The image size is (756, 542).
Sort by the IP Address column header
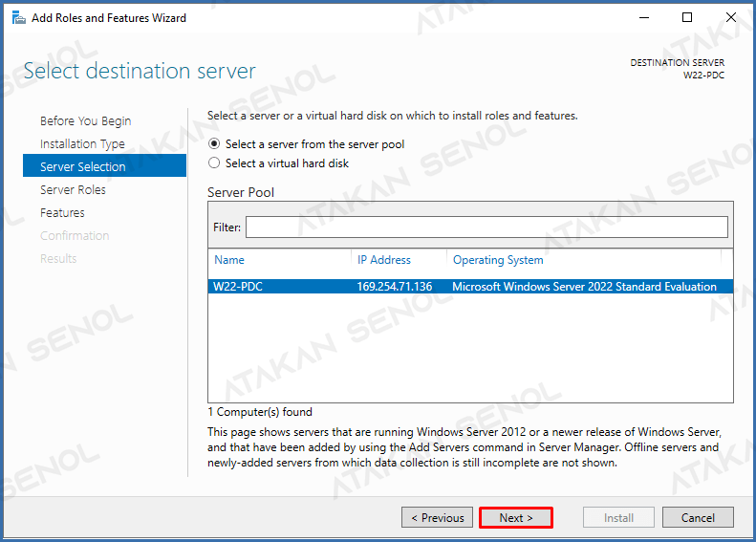pyautogui.click(x=384, y=260)
